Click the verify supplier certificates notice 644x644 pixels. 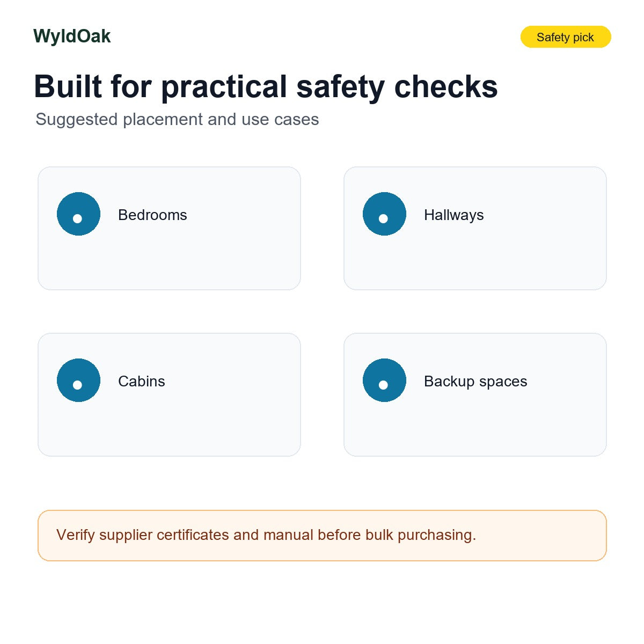tap(322, 536)
